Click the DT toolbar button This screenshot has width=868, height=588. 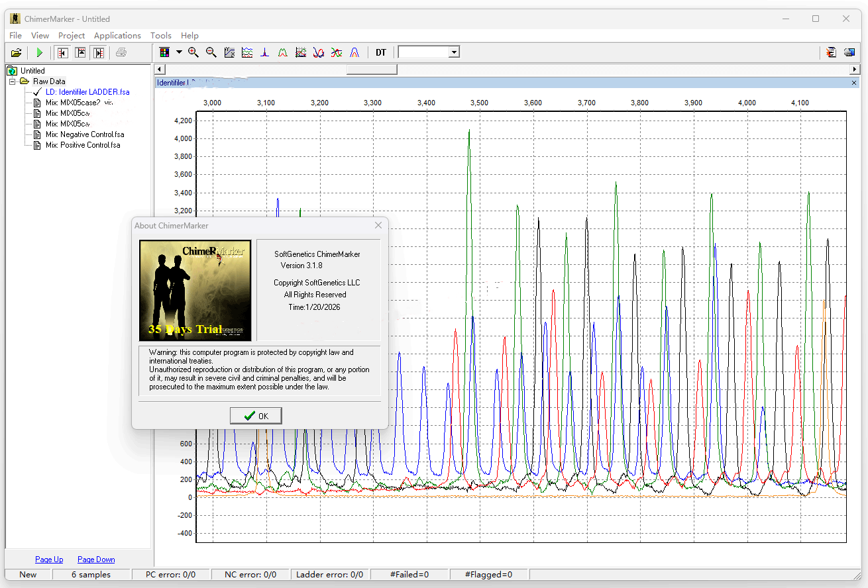[381, 52]
